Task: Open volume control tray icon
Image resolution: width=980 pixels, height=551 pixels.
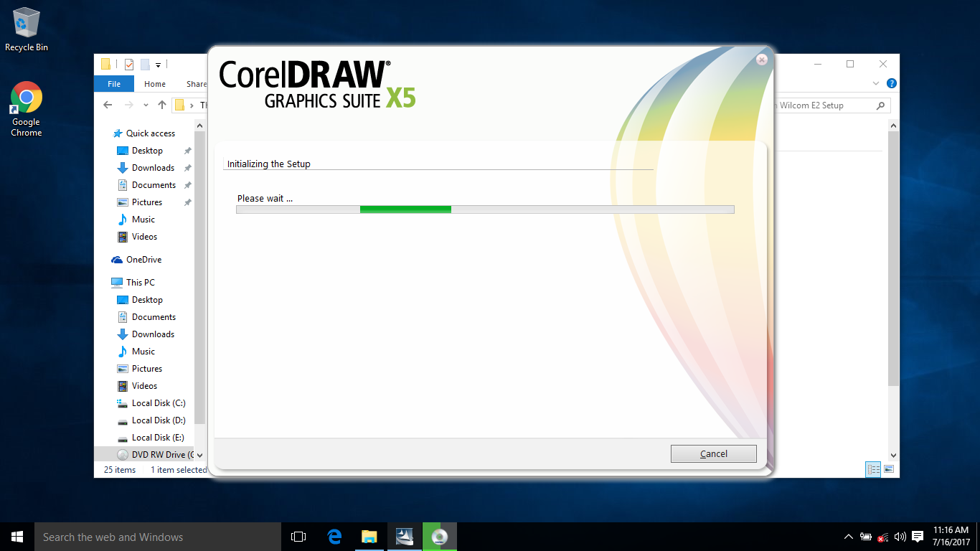Action: pos(900,537)
